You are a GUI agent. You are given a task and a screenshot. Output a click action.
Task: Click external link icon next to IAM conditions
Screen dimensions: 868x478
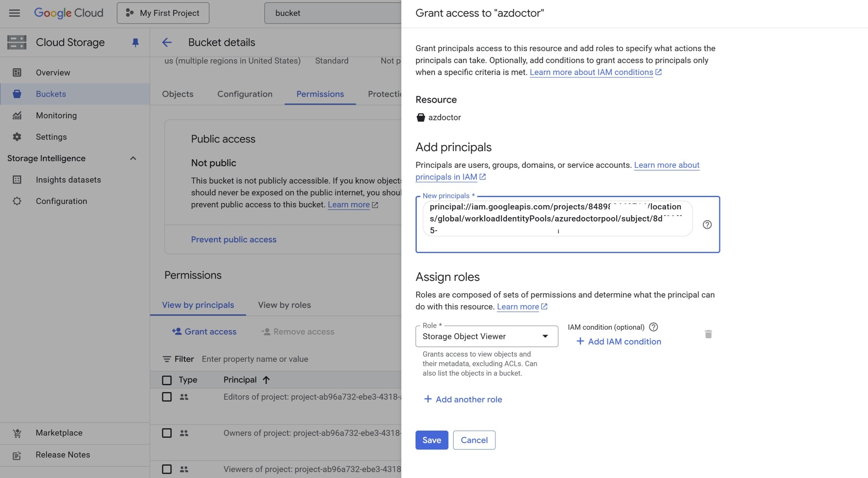point(659,72)
